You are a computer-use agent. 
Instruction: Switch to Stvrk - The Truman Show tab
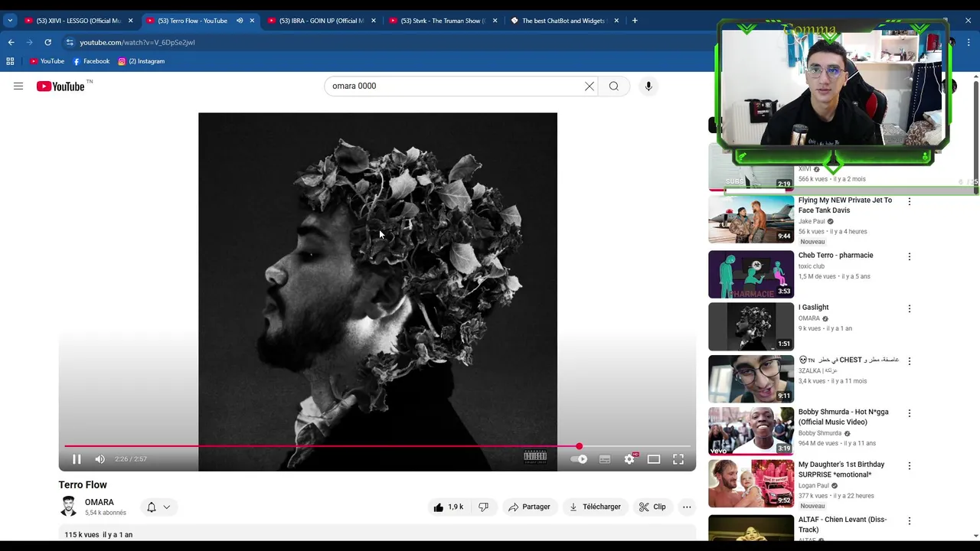443,21
